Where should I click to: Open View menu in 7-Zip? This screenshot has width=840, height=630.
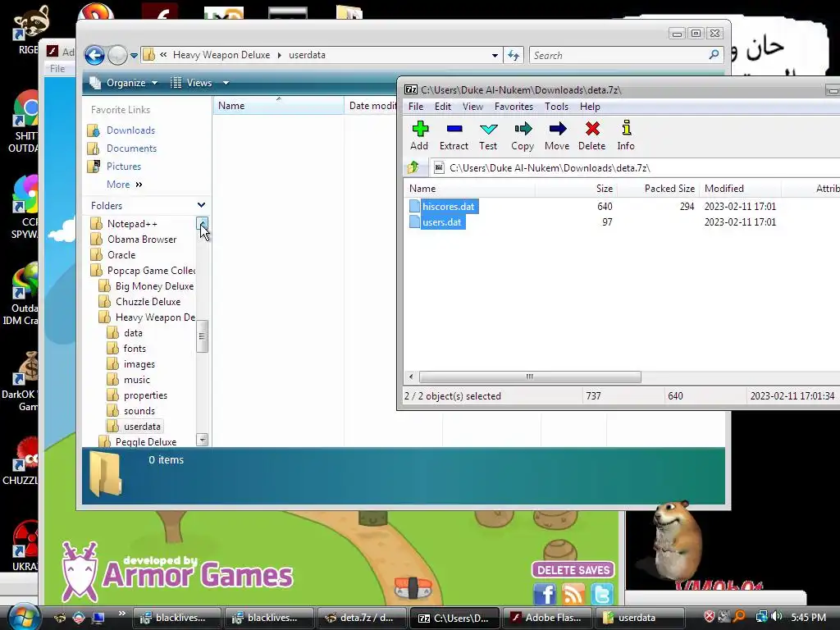(x=472, y=107)
